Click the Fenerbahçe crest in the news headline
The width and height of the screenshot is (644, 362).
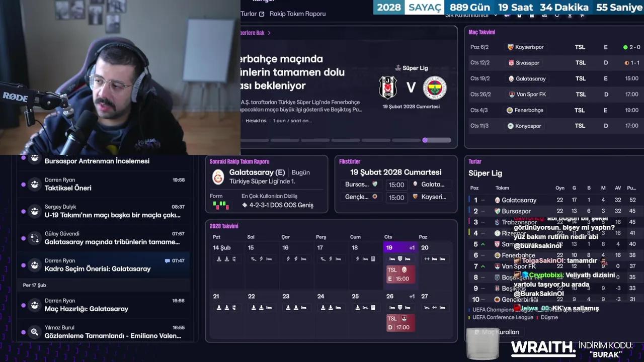[435, 87]
